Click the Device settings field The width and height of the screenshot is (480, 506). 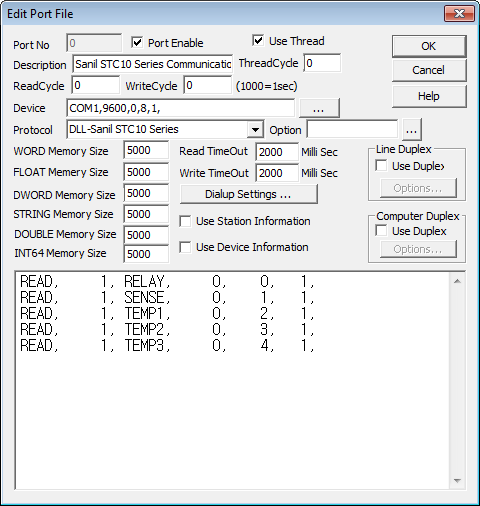181,108
